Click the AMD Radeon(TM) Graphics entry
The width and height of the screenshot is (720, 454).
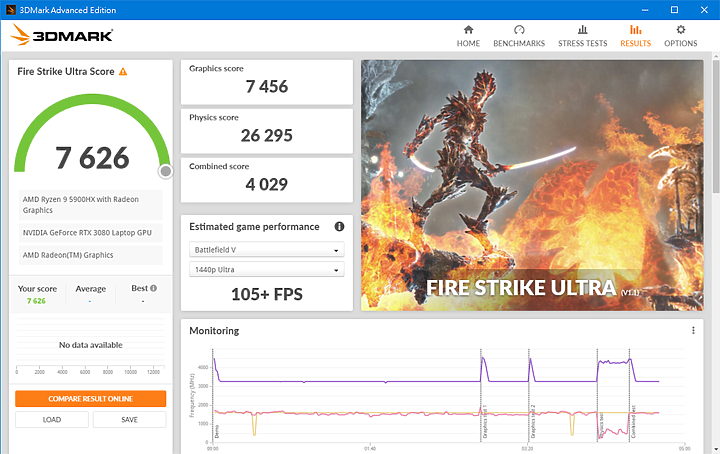click(x=91, y=255)
